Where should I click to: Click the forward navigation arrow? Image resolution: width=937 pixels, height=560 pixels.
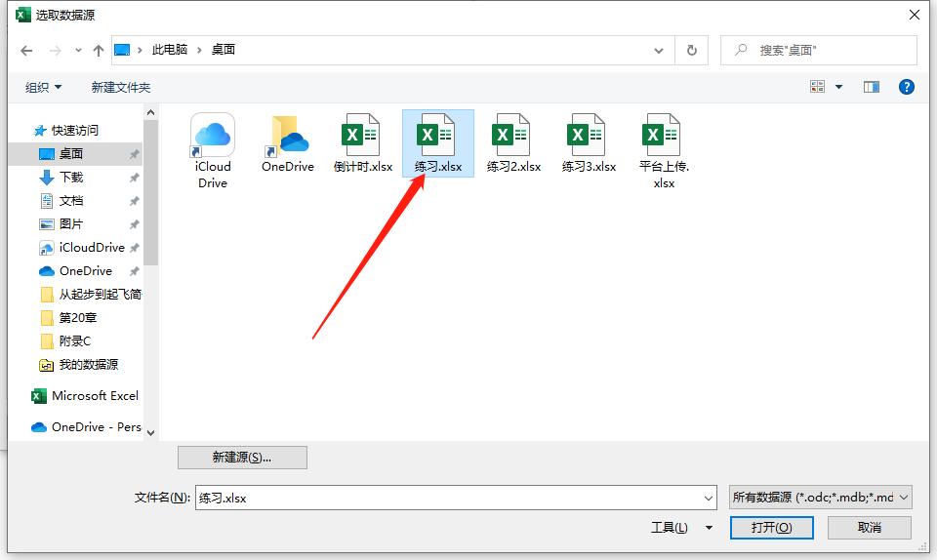point(55,51)
